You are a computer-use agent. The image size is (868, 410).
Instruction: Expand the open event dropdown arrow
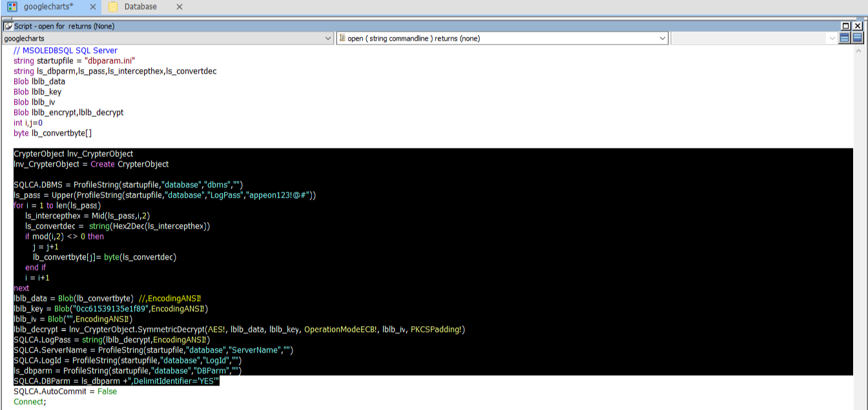tap(662, 39)
